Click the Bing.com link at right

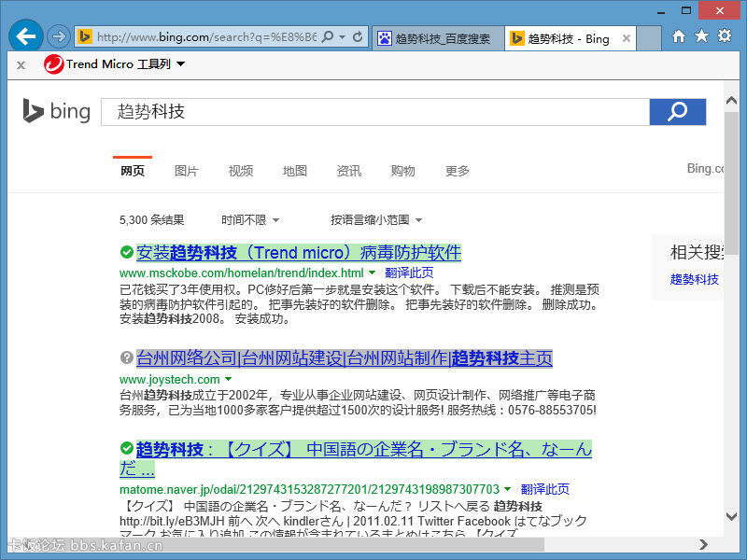click(x=705, y=168)
